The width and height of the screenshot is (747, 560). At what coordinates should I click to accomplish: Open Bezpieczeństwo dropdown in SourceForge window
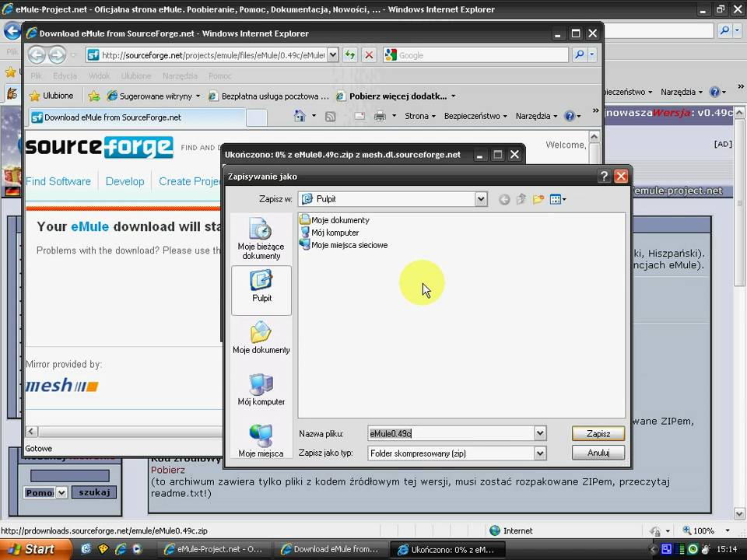(x=475, y=116)
